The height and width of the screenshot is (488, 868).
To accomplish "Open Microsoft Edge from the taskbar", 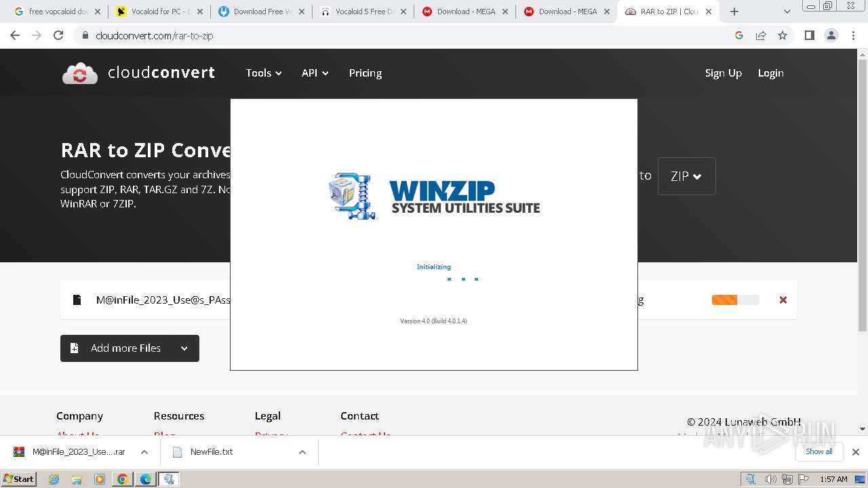I will (145, 479).
